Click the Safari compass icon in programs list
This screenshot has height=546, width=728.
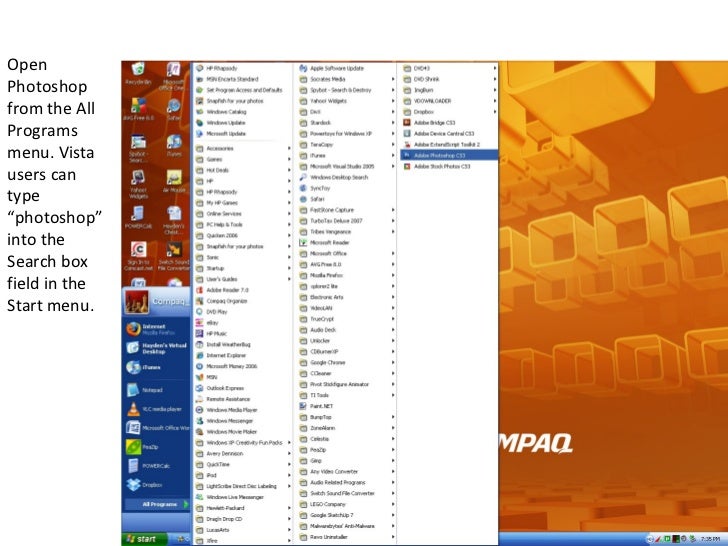pyautogui.click(x=303, y=199)
